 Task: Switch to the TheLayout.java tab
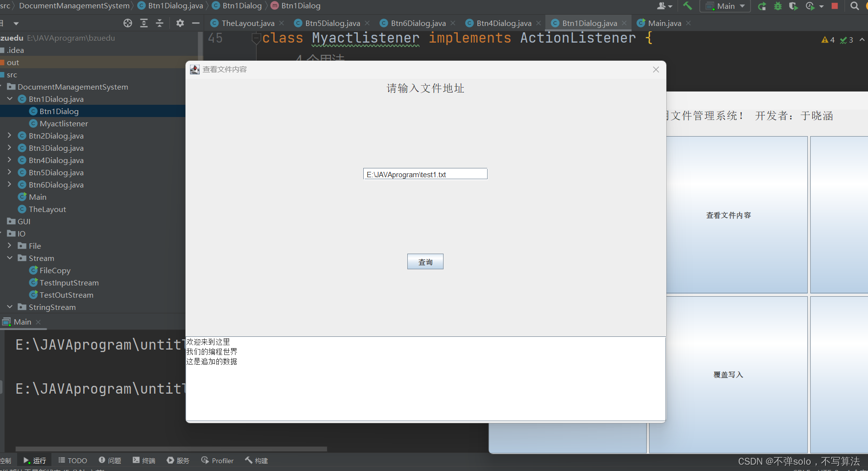coord(247,23)
